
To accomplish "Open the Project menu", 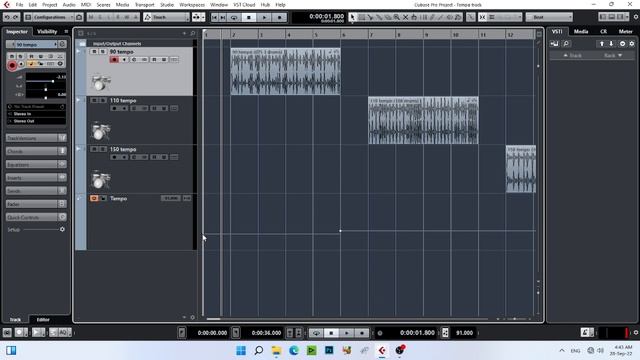I will (49, 5).
